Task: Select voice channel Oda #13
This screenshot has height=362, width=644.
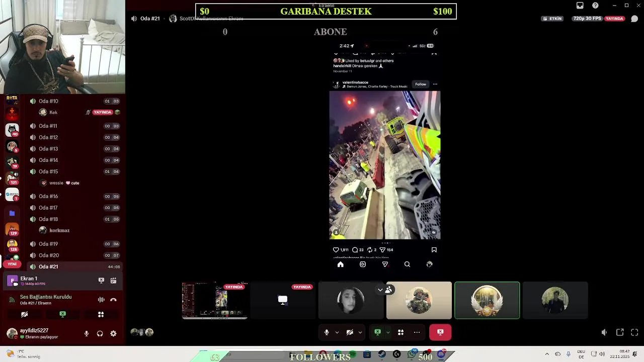Action: 74,149
